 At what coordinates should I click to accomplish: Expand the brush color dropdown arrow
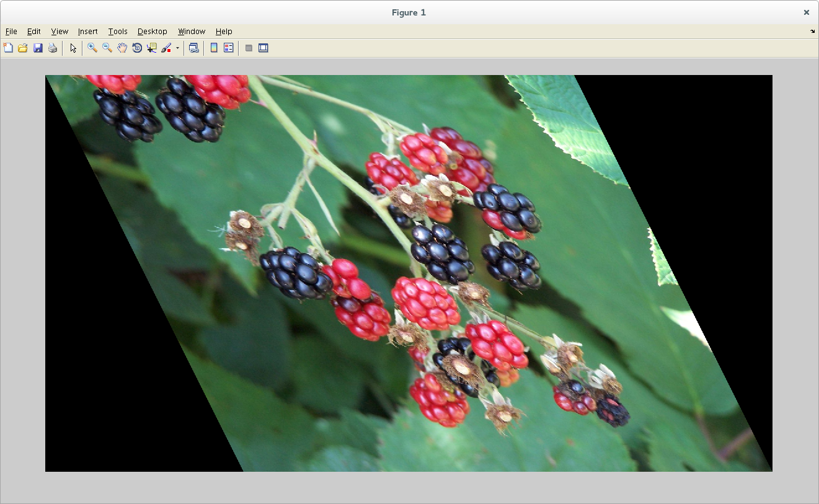[x=177, y=48]
